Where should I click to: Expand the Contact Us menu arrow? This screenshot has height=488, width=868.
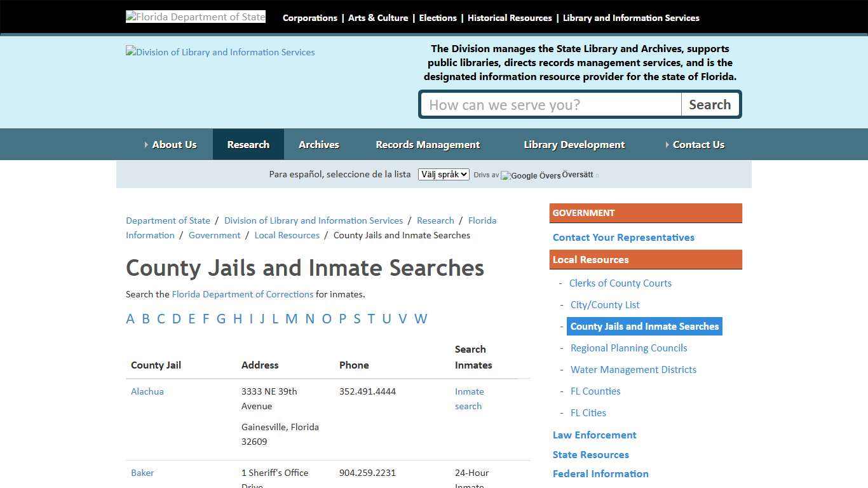667,144
